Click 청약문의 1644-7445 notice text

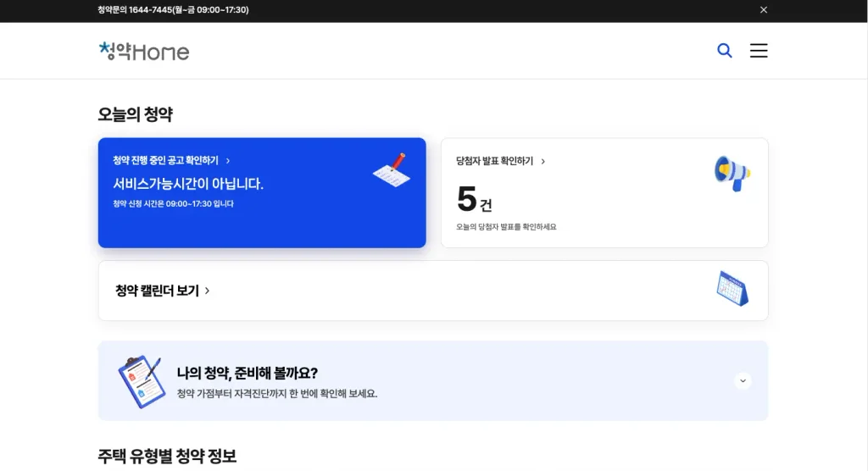coord(173,10)
